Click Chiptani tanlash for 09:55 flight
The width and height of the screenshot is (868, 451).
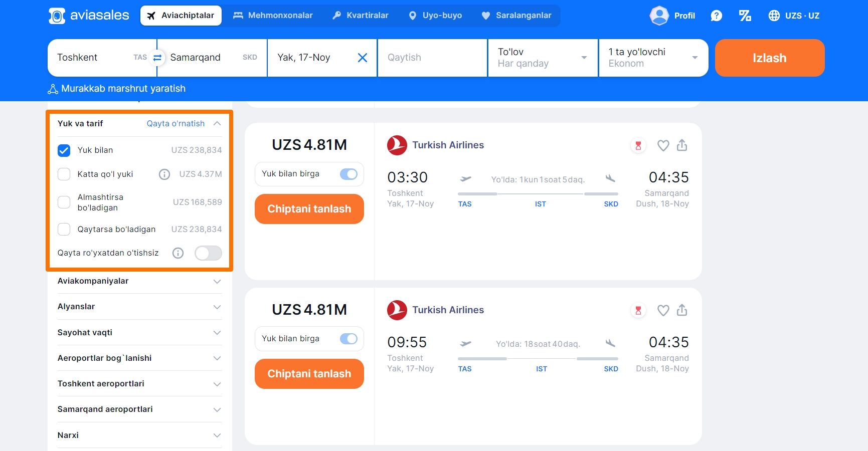tap(309, 374)
